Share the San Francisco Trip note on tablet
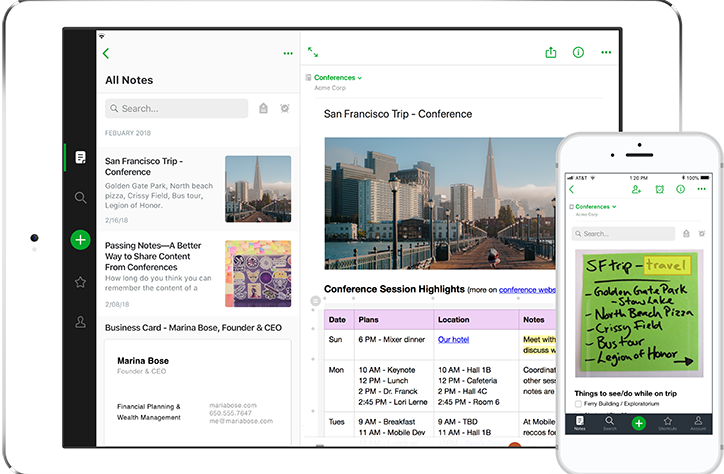 [x=551, y=52]
